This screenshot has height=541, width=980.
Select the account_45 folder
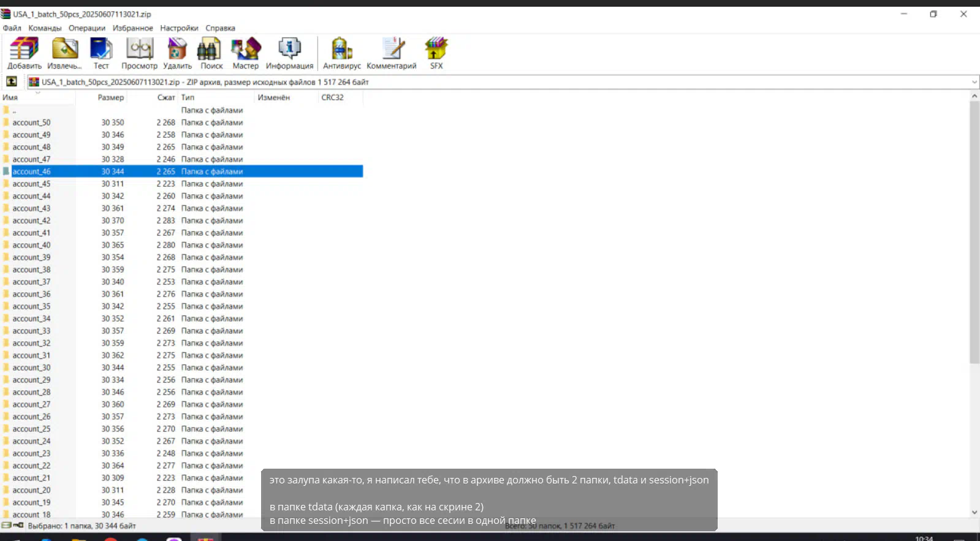(x=182, y=184)
